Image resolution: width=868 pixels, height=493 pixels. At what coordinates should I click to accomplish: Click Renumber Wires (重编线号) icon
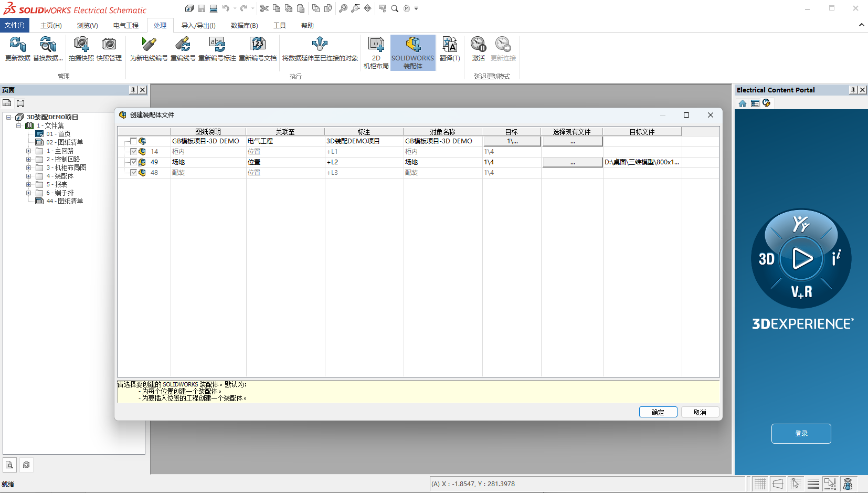pyautogui.click(x=183, y=49)
